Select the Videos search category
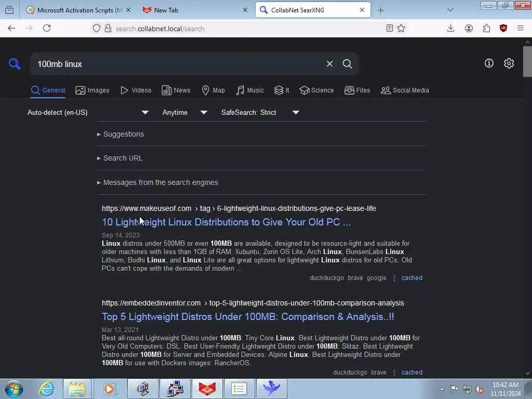The height and width of the screenshot is (399, 532). pyautogui.click(x=136, y=90)
